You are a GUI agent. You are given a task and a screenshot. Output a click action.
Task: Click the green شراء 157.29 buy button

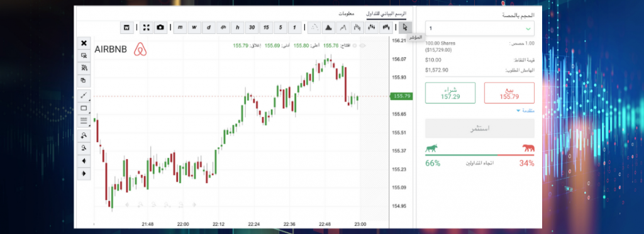tap(450, 92)
